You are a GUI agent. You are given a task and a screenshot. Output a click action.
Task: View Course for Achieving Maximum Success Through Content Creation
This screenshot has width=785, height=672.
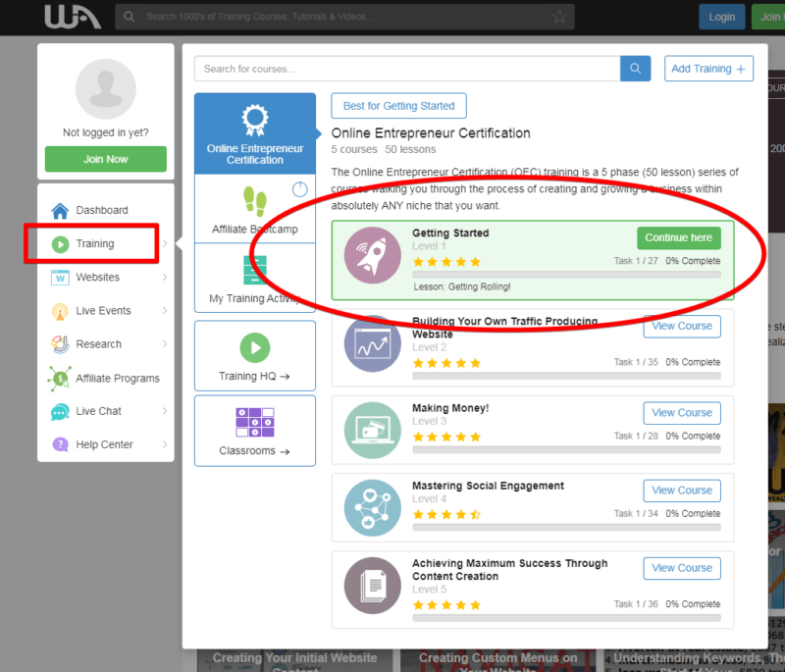coord(682,568)
